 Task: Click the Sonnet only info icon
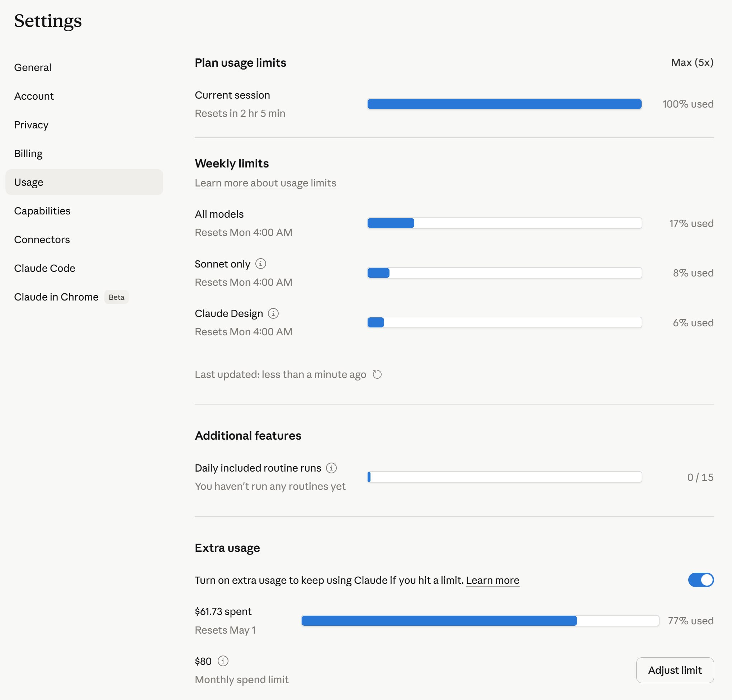(260, 264)
